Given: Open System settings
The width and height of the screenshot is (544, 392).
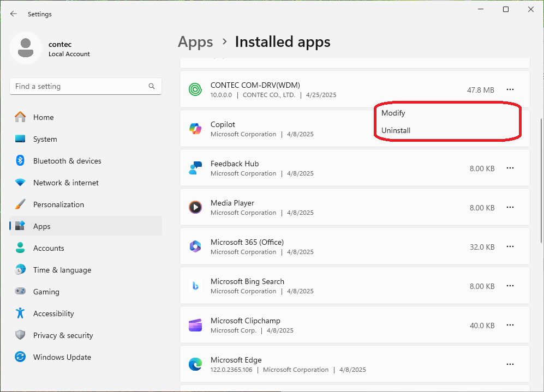Looking at the screenshot, I should (86, 139).
